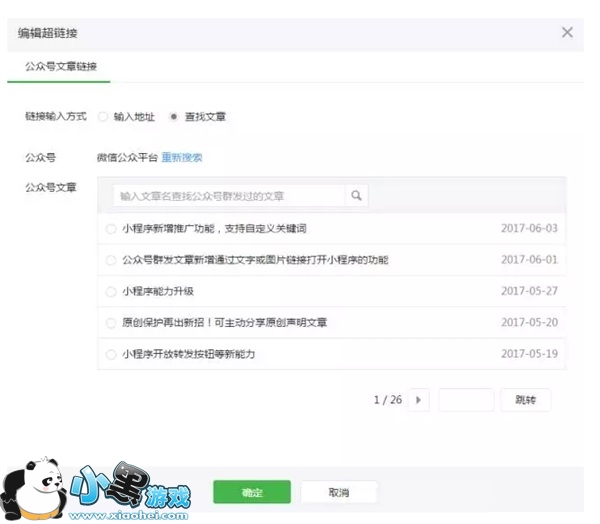
Task: Open the 重新搜索 link
Action: (182, 157)
